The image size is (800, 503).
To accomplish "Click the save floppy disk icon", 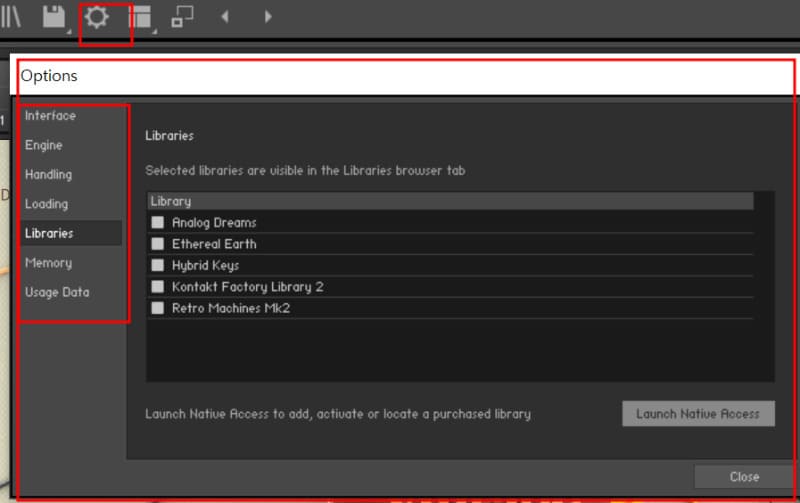I will coord(54,17).
